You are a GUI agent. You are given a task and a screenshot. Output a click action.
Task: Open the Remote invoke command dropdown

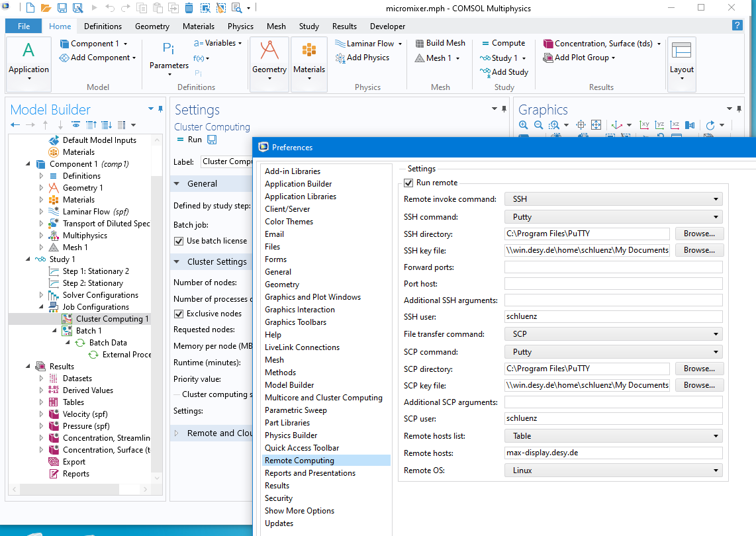[x=613, y=199]
